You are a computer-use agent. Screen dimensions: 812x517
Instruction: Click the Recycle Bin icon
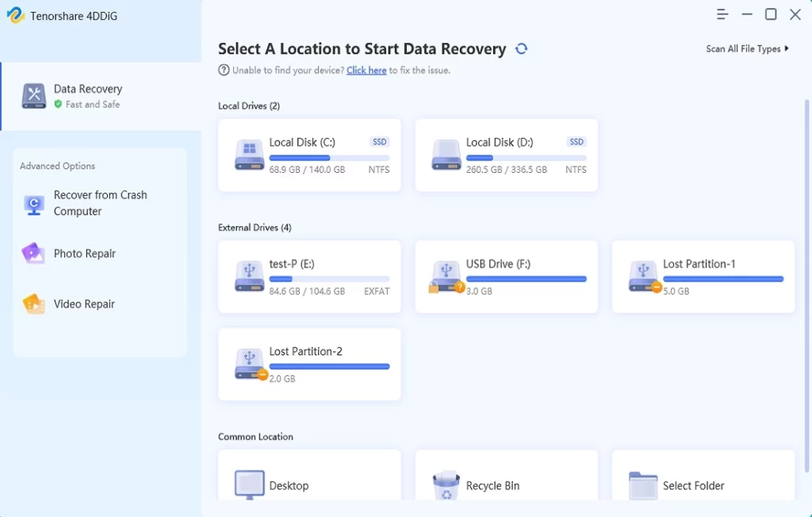click(x=446, y=485)
